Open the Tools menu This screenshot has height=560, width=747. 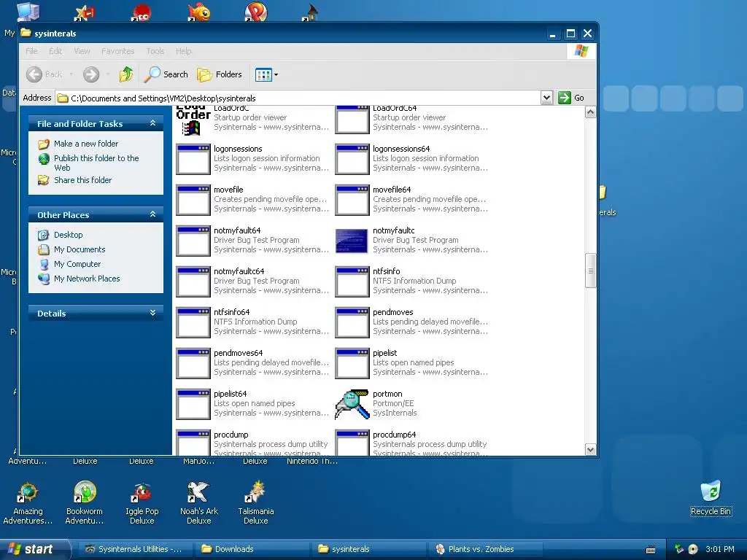[155, 51]
